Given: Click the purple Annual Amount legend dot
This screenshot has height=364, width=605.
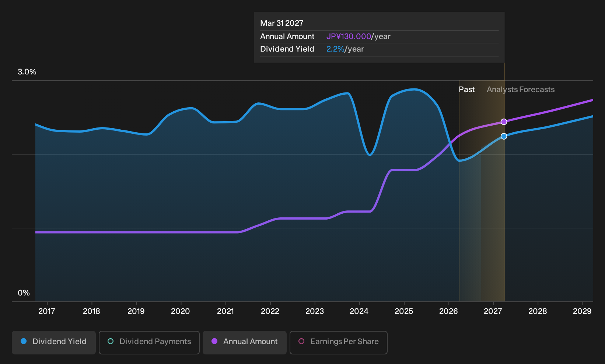Looking at the screenshot, I should click(x=214, y=342).
